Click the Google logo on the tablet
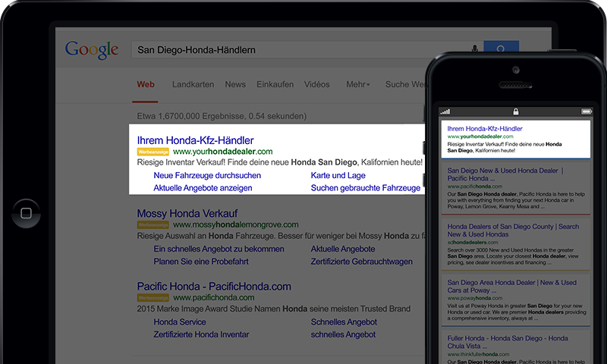This screenshot has height=364, width=607. coord(92,50)
